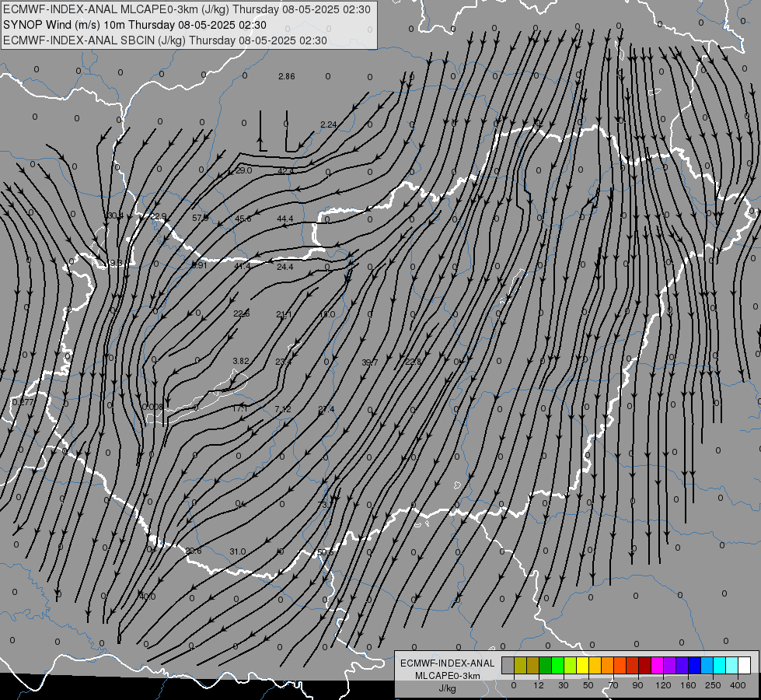This screenshot has height=700, width=761.
Task: Select the 50.6 grid value
Action: [325, 552]
